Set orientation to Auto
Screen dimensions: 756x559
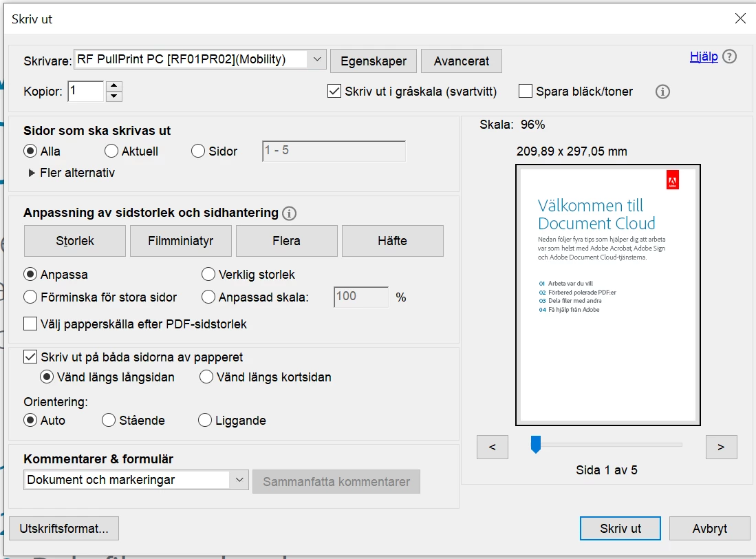[x=30, y=420]
